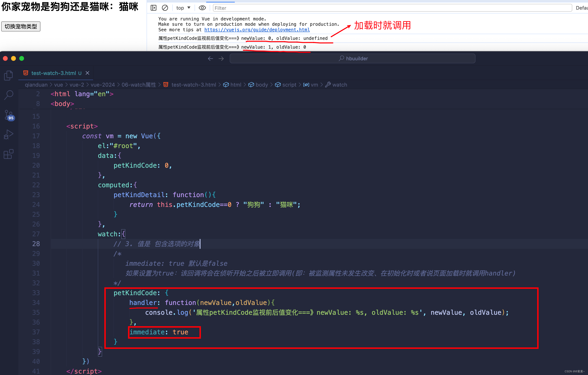Open the Search icon in activity bar

9,95
